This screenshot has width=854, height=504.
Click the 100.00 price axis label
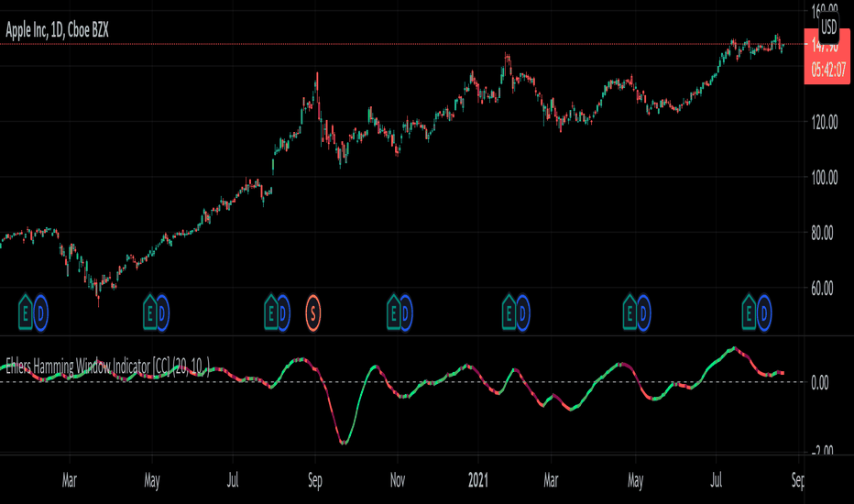pos(825,178)
